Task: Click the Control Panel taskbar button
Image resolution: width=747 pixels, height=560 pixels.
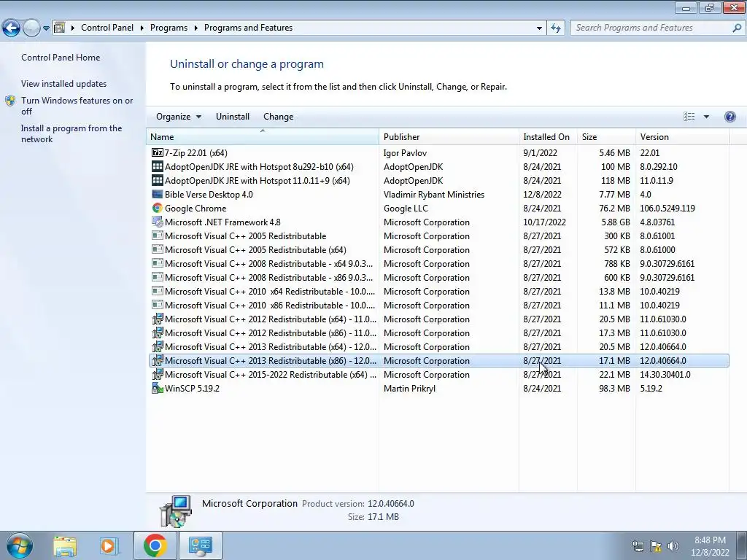Action: coord(200,545)
